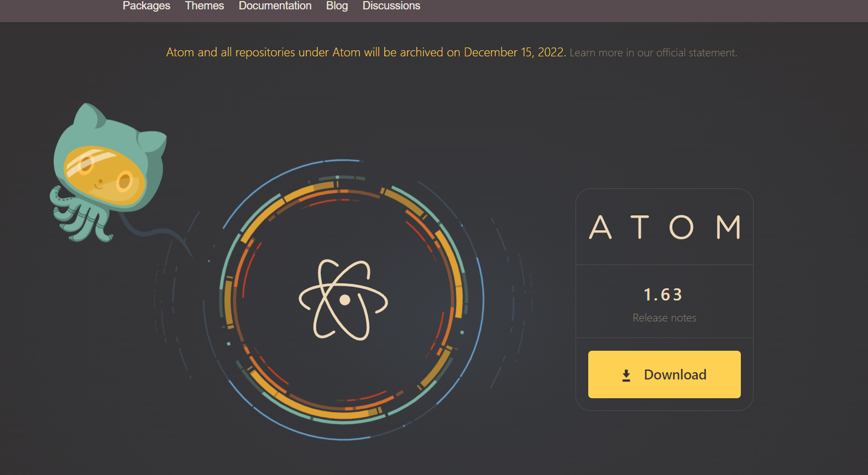Image resolution: width=868 pixels, height=475 pixels.
Task: Open the Packages page
Action: (x=146, y=6)
